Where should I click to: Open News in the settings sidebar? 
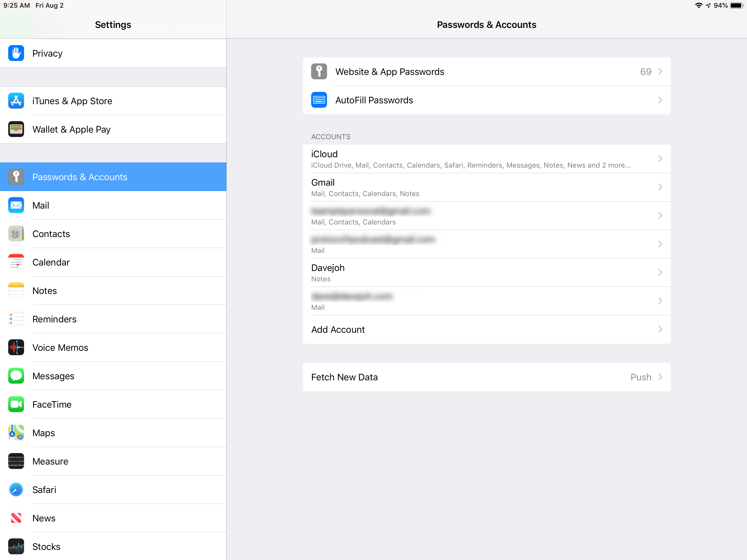pyautogui.click(x=113, y=518)
